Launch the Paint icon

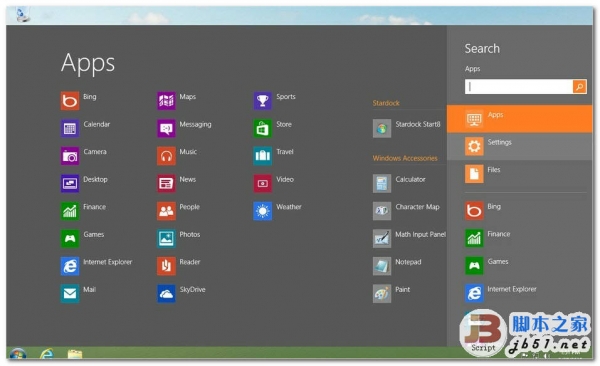pos(382,294)
